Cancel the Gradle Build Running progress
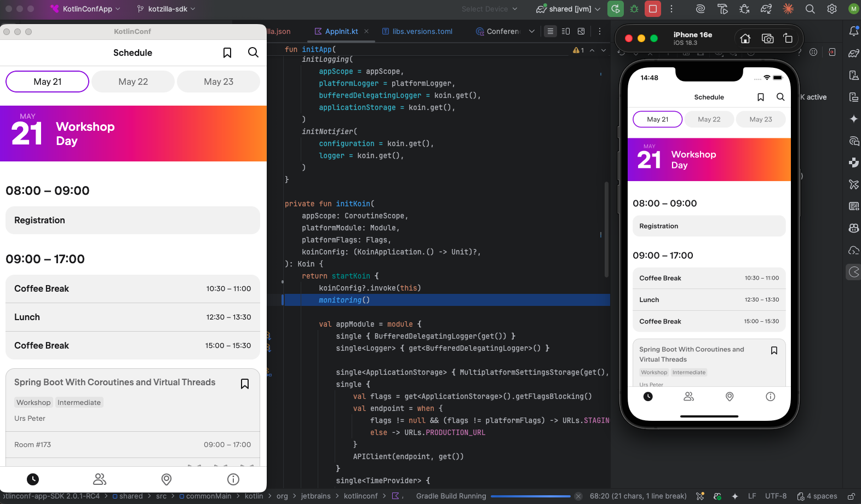The height and width of the screenshot is (504, 861). (578, 496)
